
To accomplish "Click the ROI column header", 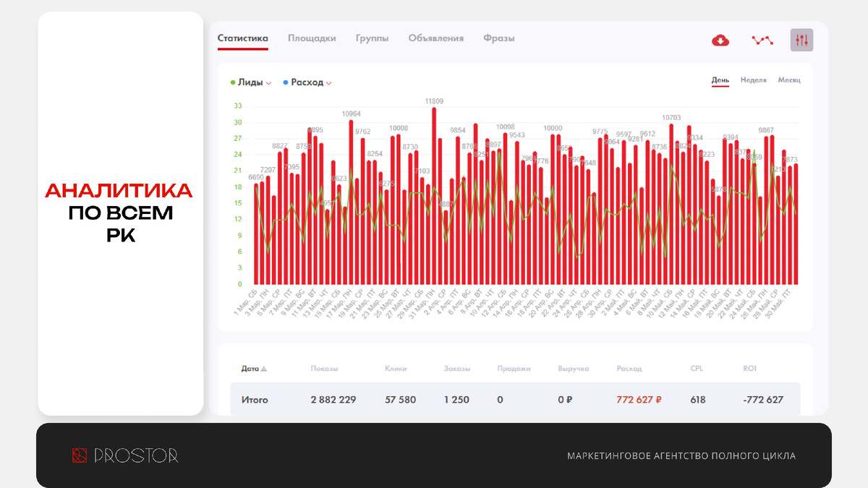I will (750, 369).
